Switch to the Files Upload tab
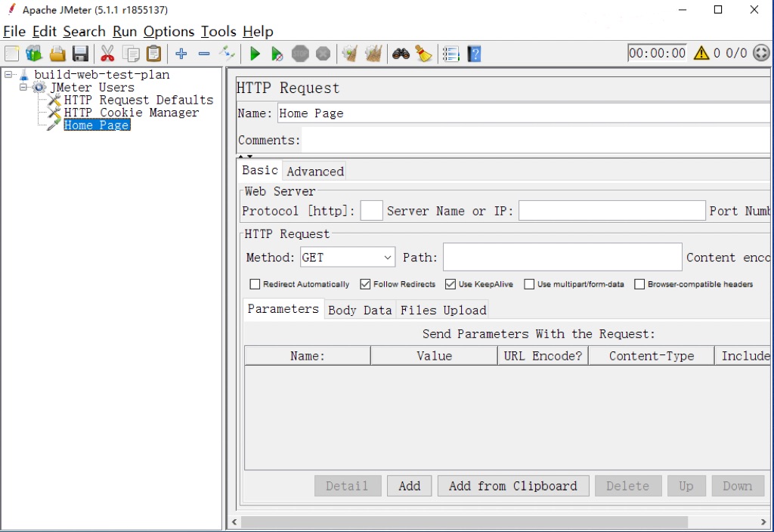The height and width of the screenshot is (532, 774). pyautogui.click(x=443, y=310)
